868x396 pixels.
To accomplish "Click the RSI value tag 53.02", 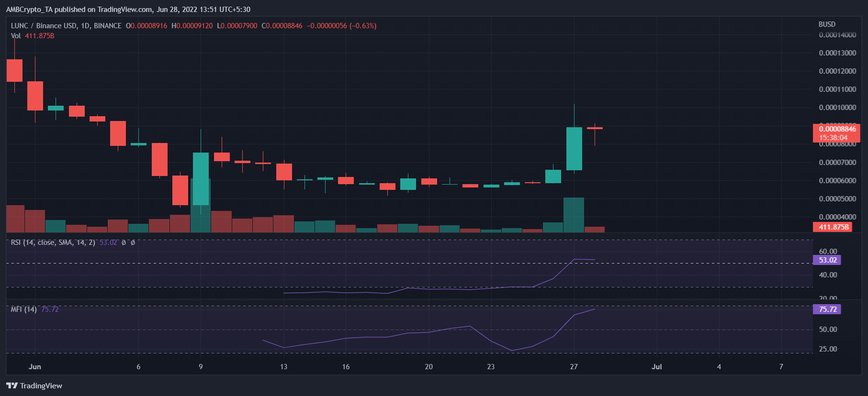I will [x=827, y=260].
